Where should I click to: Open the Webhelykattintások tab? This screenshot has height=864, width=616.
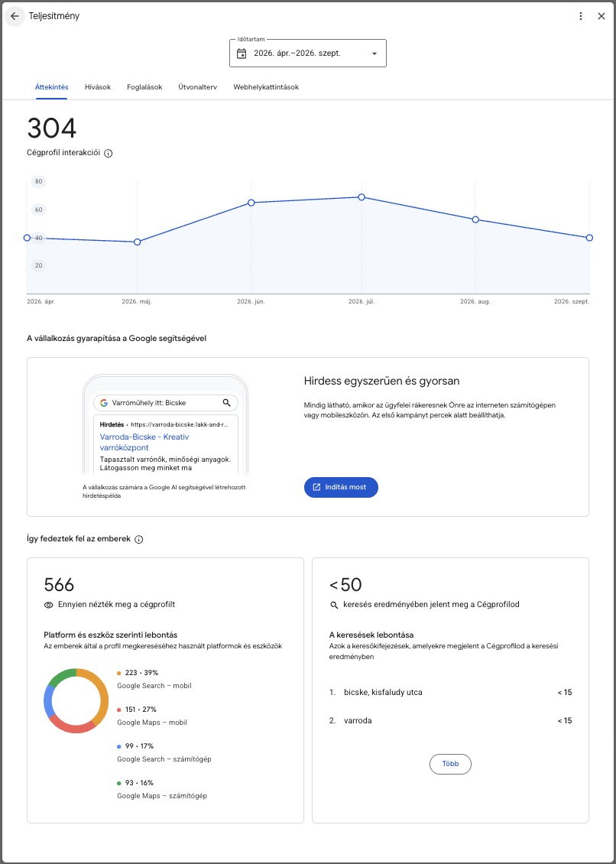[x=266, y=87]
